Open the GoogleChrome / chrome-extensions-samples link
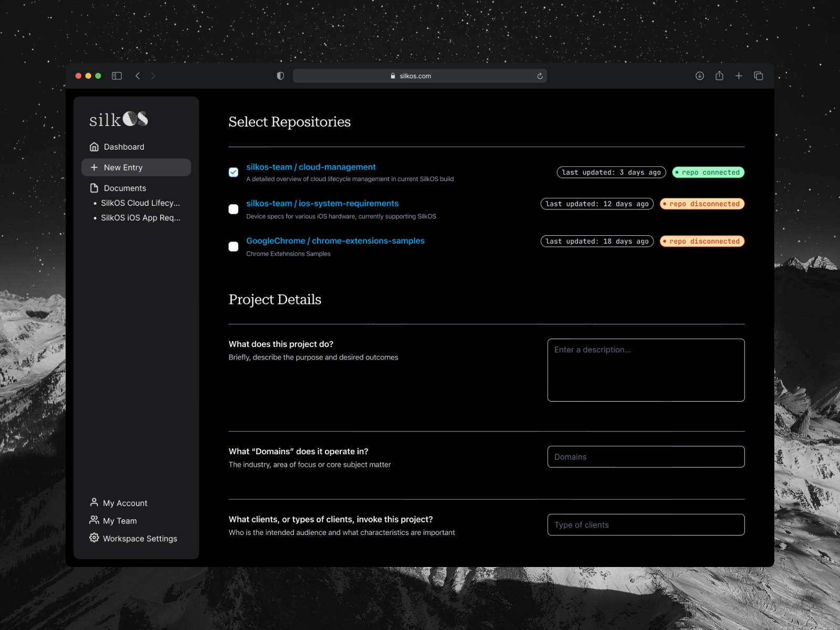Screen dimensions: 840x630 tap(335, 241)
